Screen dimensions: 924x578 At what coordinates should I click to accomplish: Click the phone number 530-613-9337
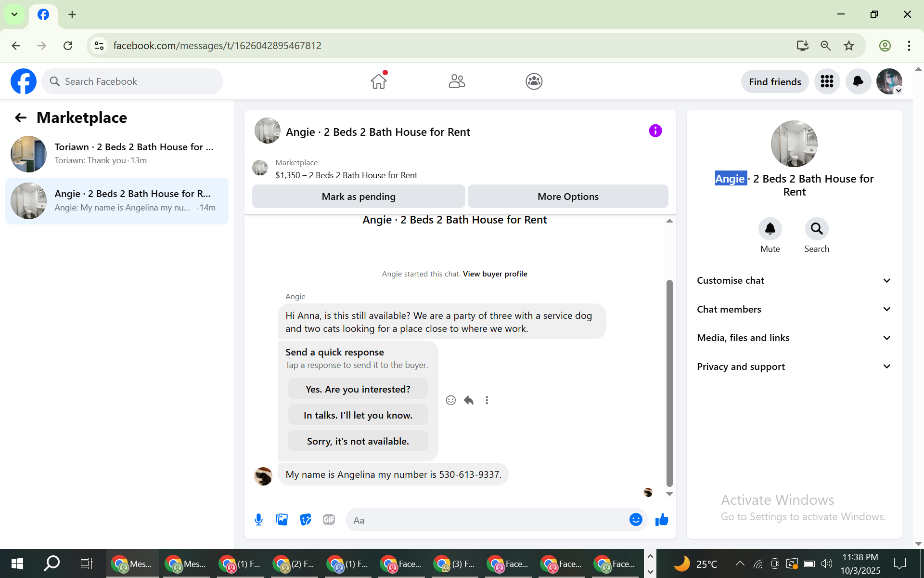pos(469,474)
